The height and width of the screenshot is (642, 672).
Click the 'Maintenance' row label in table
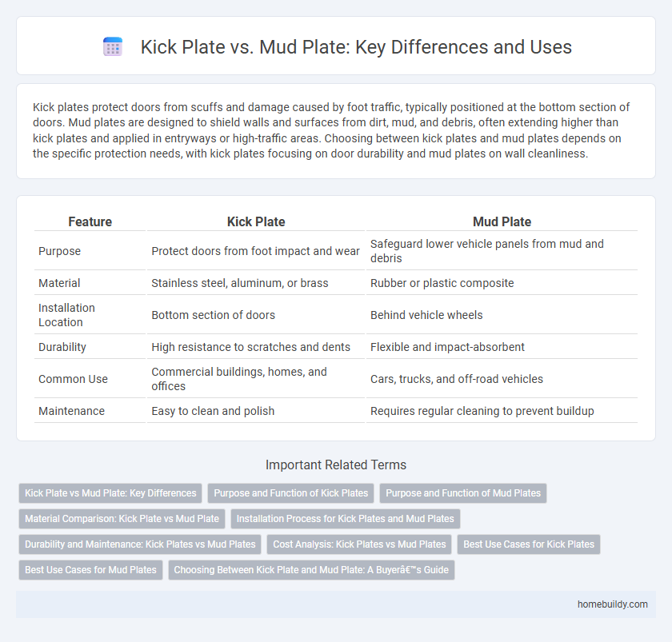pyautogui.click(x=71, y=411)
